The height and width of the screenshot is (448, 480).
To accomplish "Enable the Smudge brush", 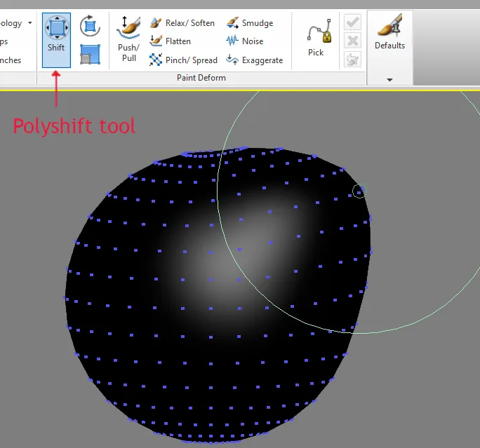I will coord(250,23).
